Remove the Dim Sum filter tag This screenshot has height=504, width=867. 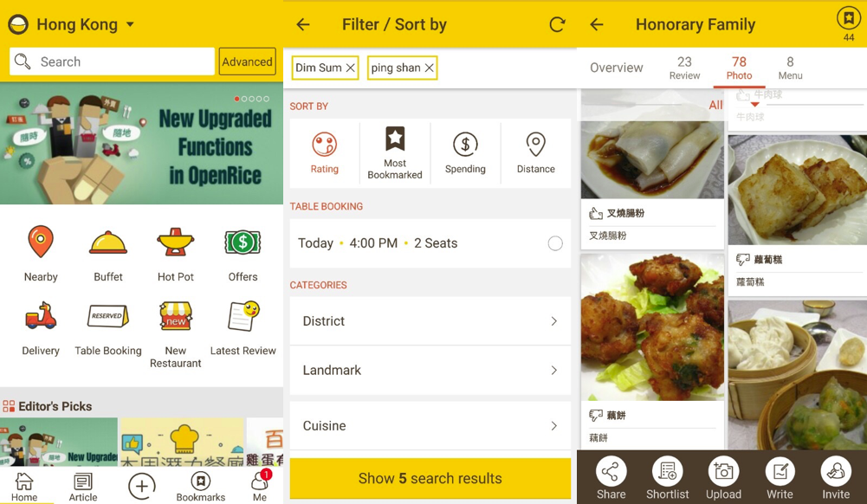coord(351,68)
